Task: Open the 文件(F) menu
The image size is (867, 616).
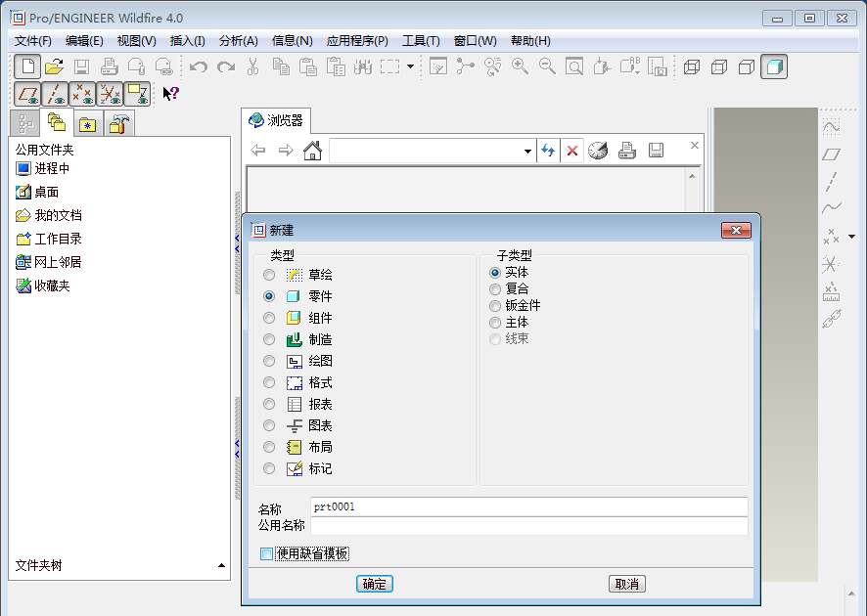Action: coord(32,41)
